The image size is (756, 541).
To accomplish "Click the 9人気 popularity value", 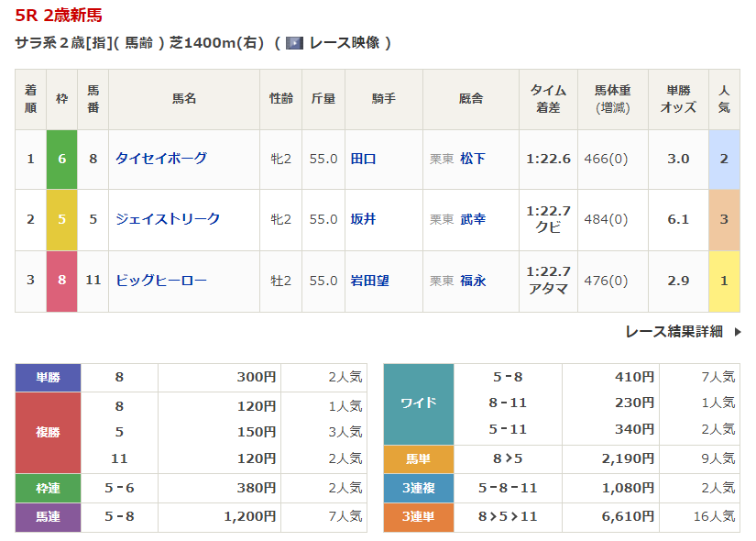I will (718, 458).
